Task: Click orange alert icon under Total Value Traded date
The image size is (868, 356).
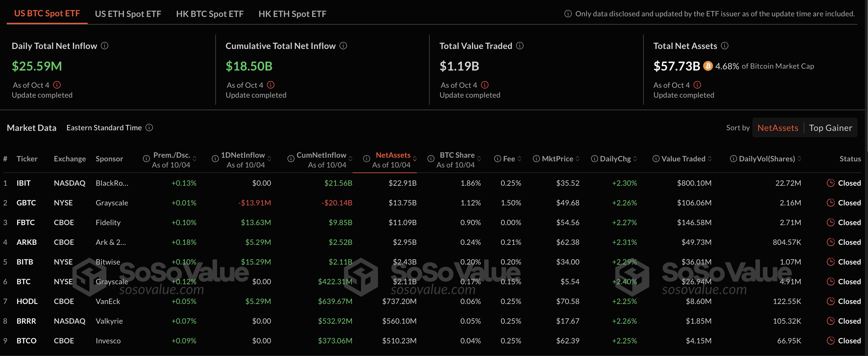Action: point(484,85)
